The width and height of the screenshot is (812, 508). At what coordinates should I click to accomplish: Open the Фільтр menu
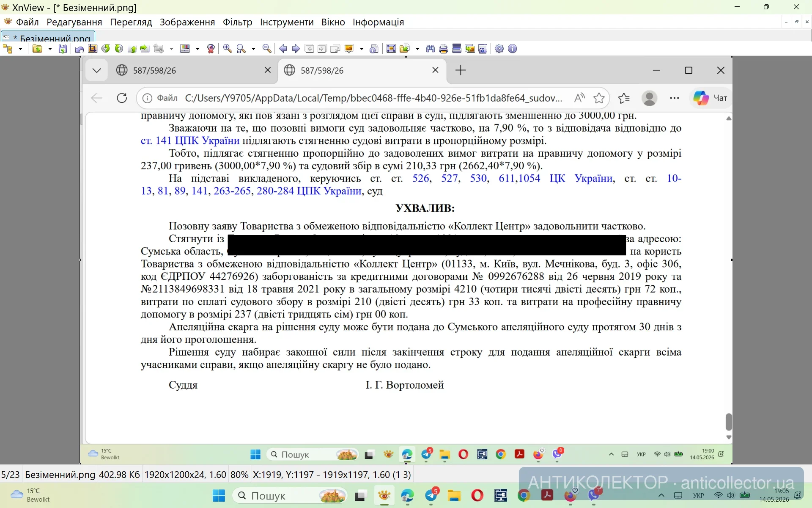pos(238,22)
